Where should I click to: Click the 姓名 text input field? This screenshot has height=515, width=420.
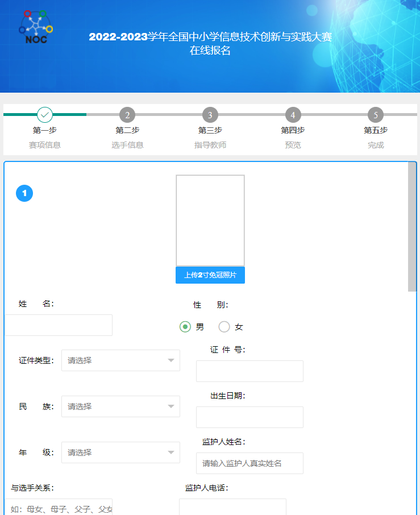coord(59,325)
